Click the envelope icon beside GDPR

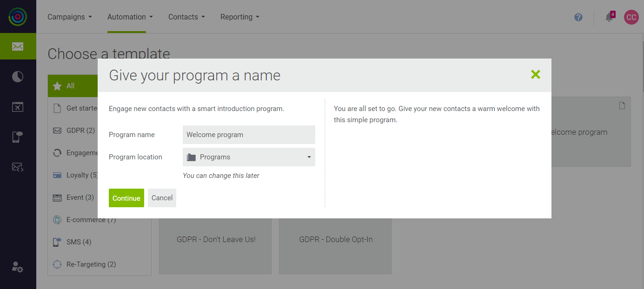[57, 131]
